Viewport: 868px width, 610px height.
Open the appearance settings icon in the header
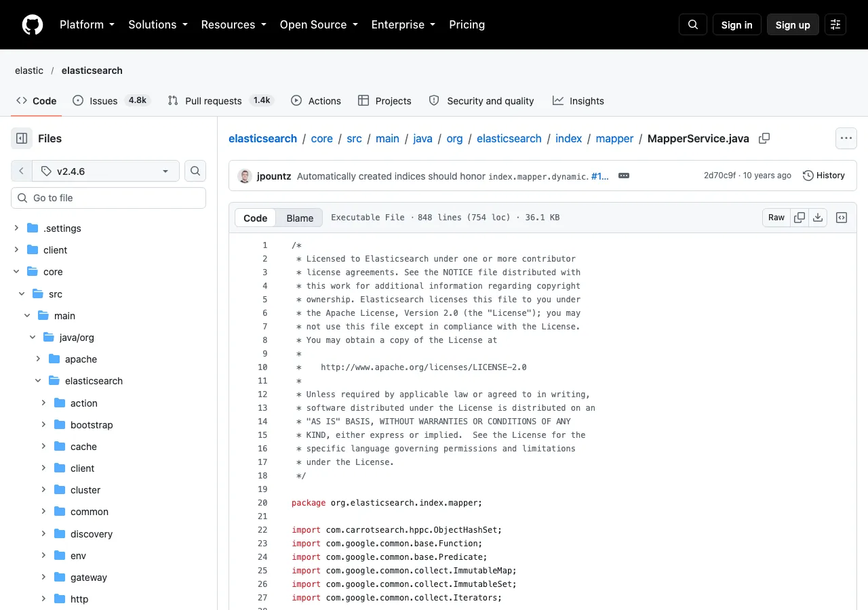click(x=835, y=24)
